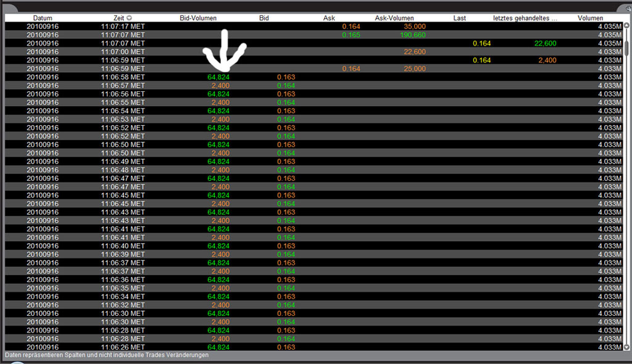This screenshot has height=364, width=632.
Task: Click the 'Daten repräsentieren Spalten' status text
Action: point(107,355)
